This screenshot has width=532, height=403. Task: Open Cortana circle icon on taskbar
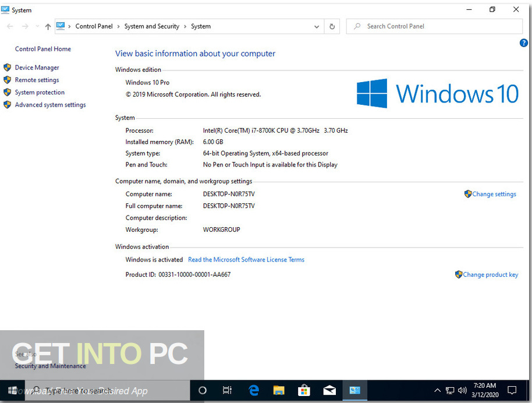(x=203, y=390)
